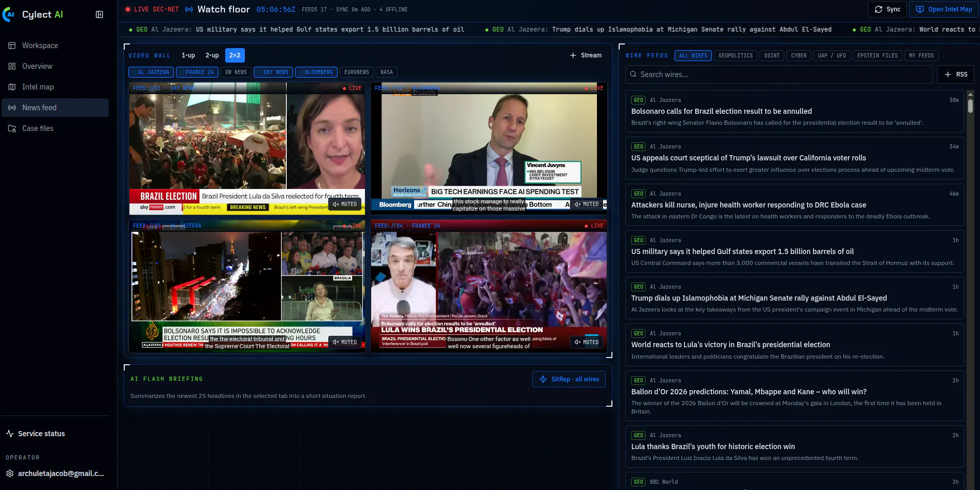980x490 pixels.
Task: Toggle the NASA channel chip
Action: (x=387, y=72)
